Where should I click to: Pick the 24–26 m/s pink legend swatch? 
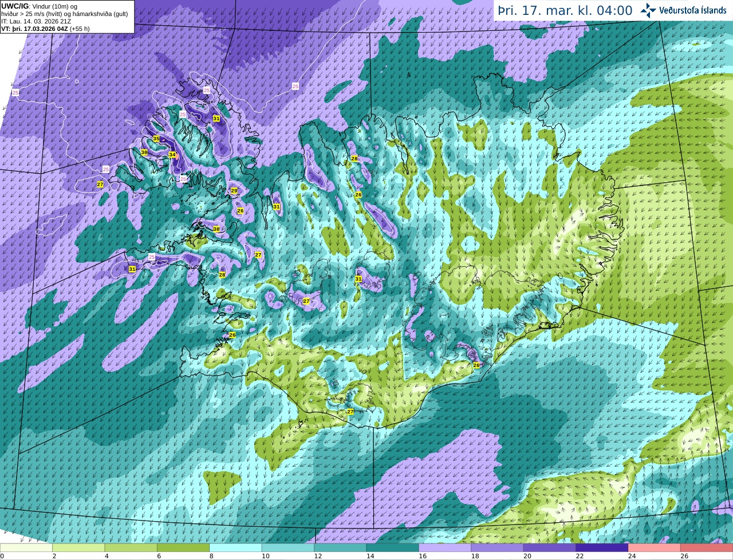[x=655, y=548]
